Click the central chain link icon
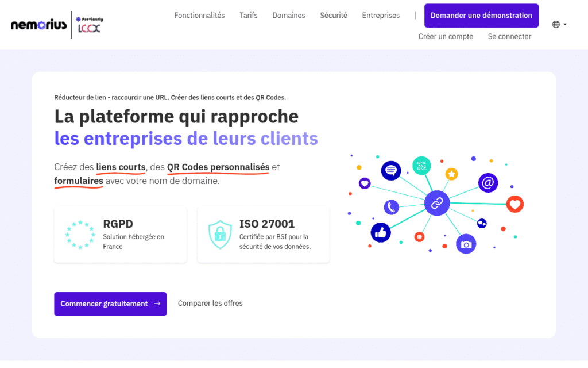Screen dimensions: 588x368 tap(437, 203)
